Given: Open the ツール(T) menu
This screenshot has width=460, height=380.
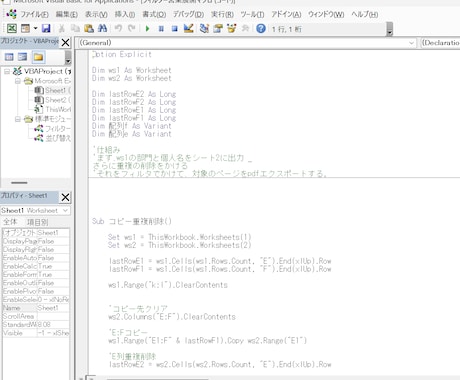Looking at the screenshot, I should pos(252,14).
